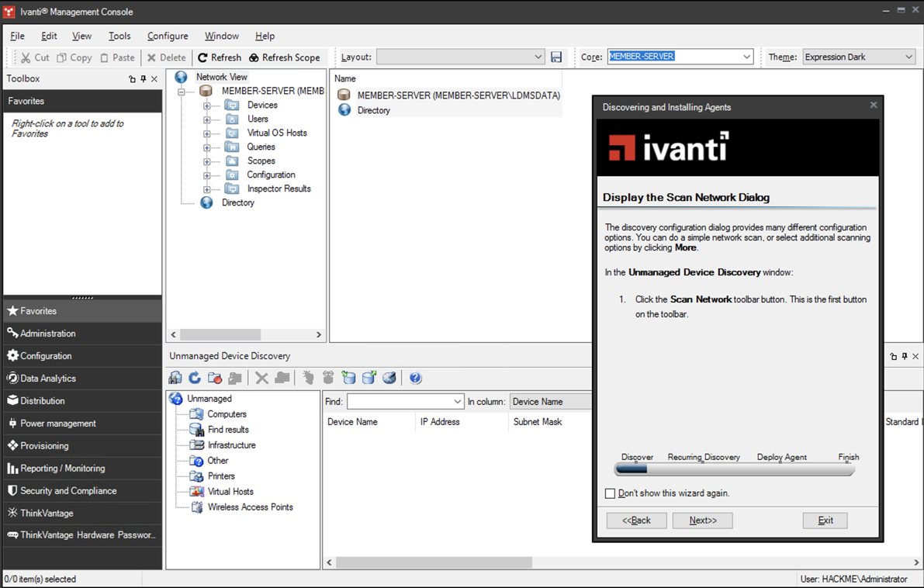The width and height of the screenshot is (924, 588).
Task: Open the Provisioning toolbox section
Action: click(x=44, y=446)
